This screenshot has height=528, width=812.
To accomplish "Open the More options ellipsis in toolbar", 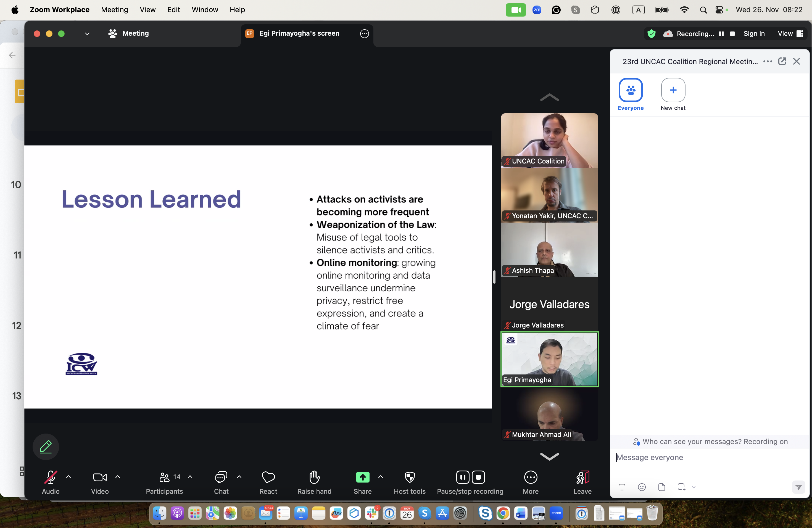I will [x=531, y=477].
